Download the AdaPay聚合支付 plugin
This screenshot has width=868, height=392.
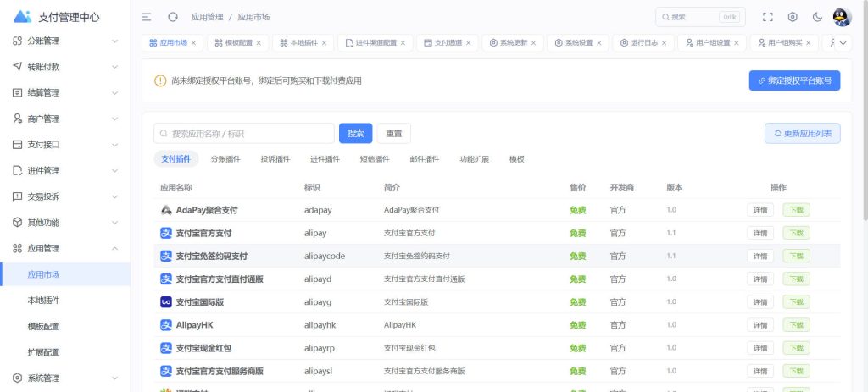click(x=796, y=210)
